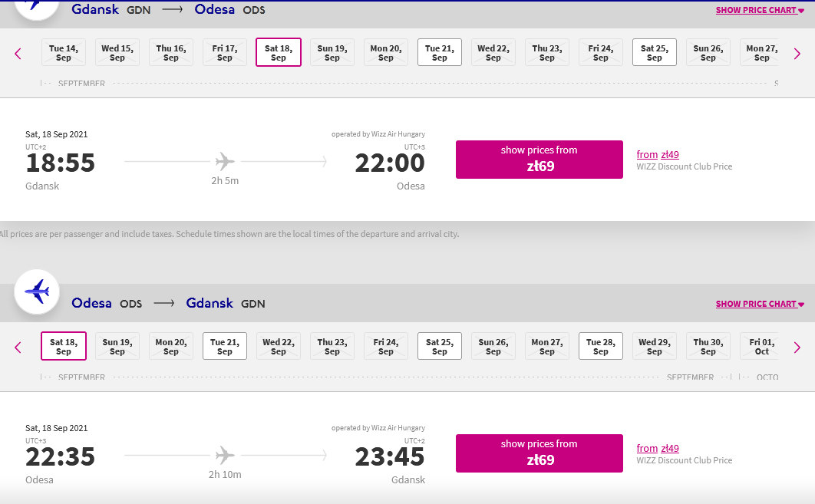Select the highlighted Sat 18 Sep return date
This screenshot has height=504, width=815.
pos(64,346)
